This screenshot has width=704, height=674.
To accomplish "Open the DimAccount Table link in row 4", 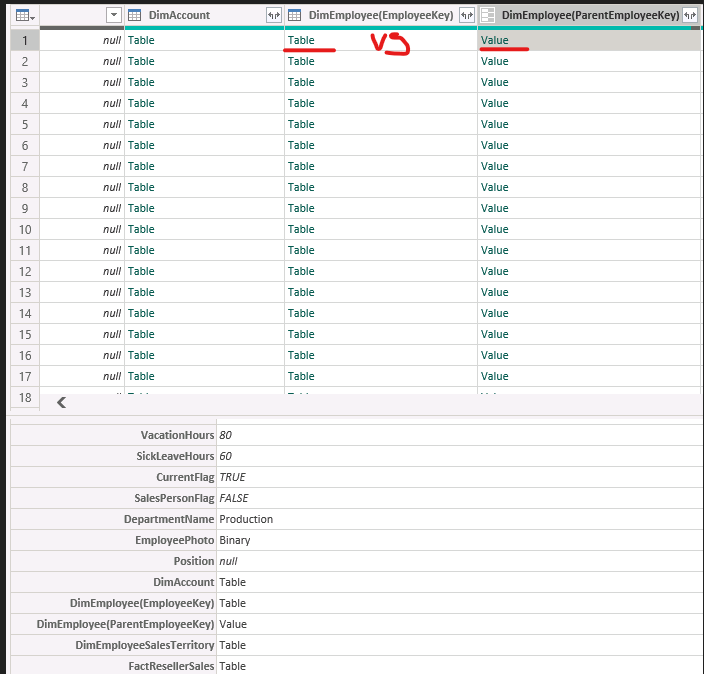I will 141,103.
